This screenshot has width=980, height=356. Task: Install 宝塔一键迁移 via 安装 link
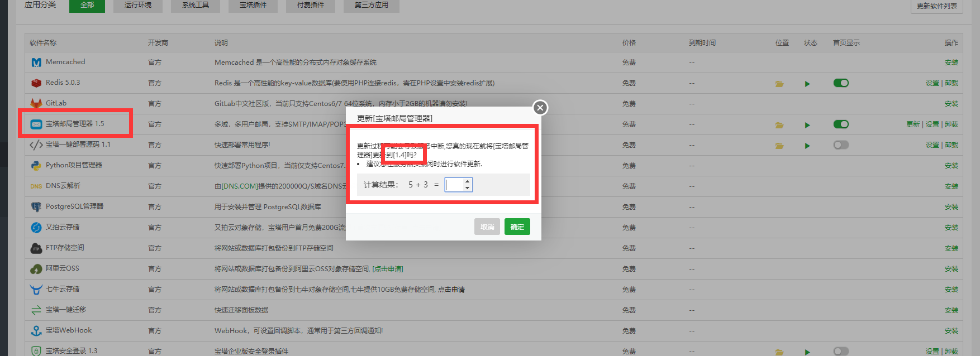point(952,310)
